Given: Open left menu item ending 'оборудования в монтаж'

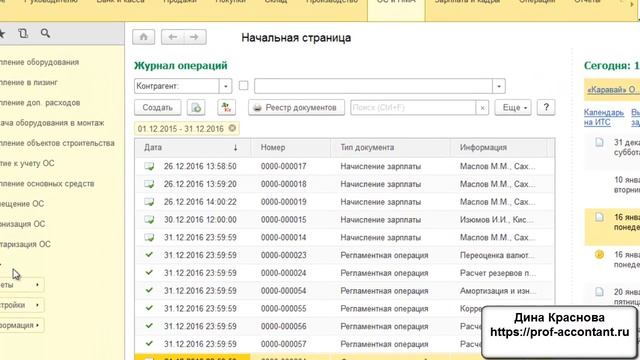Looking at the screenshot, I should pos(52,123).
